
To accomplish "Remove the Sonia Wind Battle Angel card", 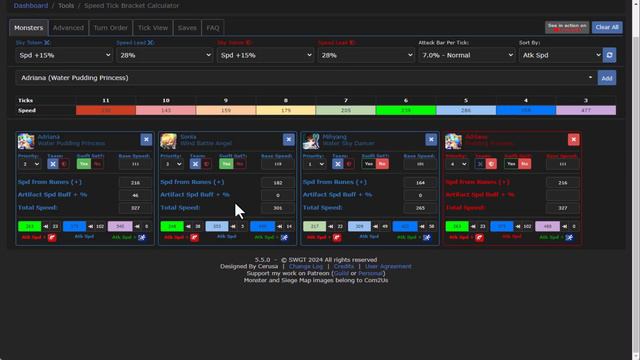I will pos(289,140).
